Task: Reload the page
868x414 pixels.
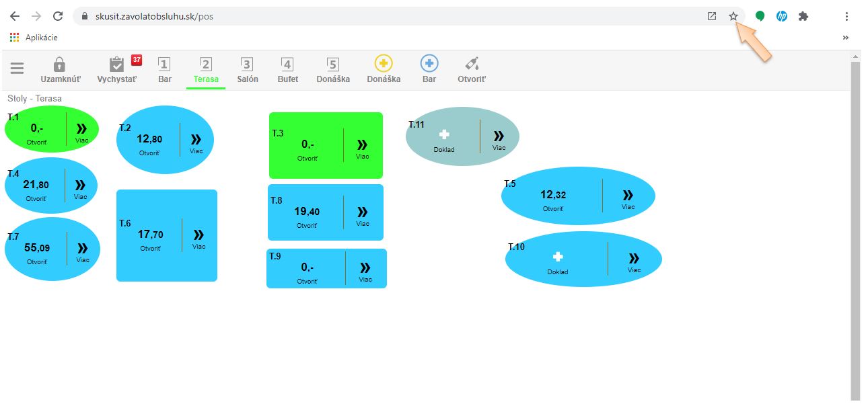Action: (58, 16)
